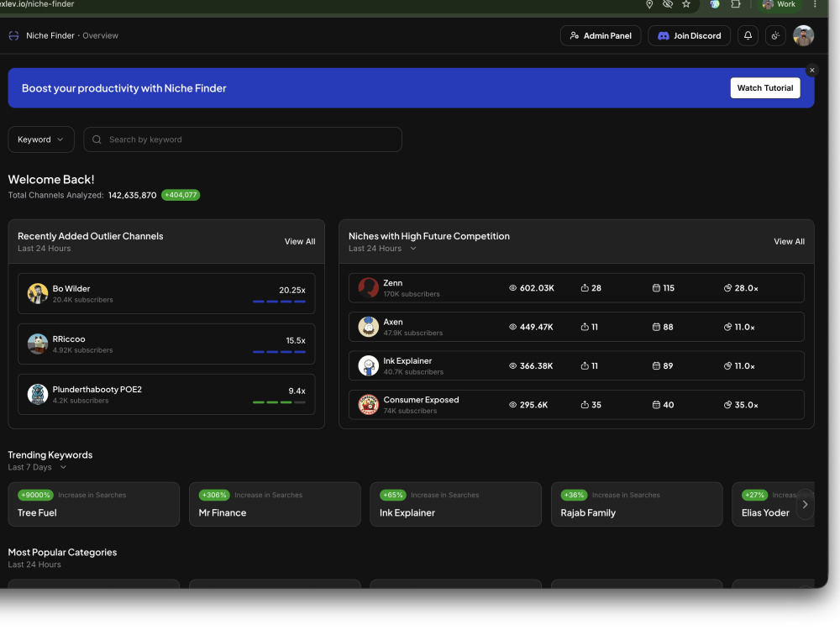Open the user profile avatar

tap(803, 36)
